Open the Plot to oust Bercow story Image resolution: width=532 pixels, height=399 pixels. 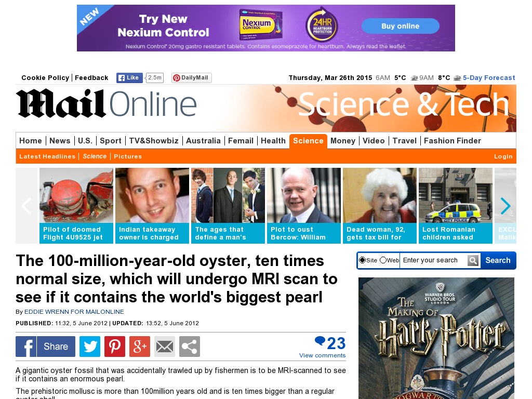click(x=304, y=206)
